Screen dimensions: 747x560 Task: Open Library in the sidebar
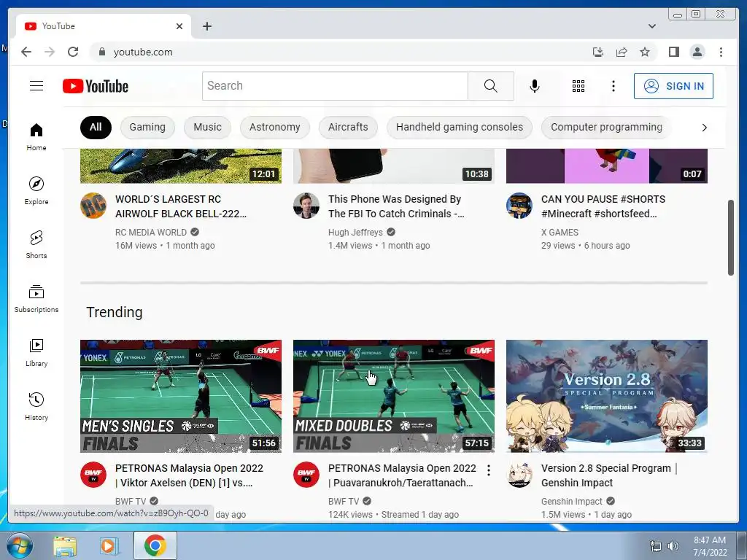tap(36, 352)
